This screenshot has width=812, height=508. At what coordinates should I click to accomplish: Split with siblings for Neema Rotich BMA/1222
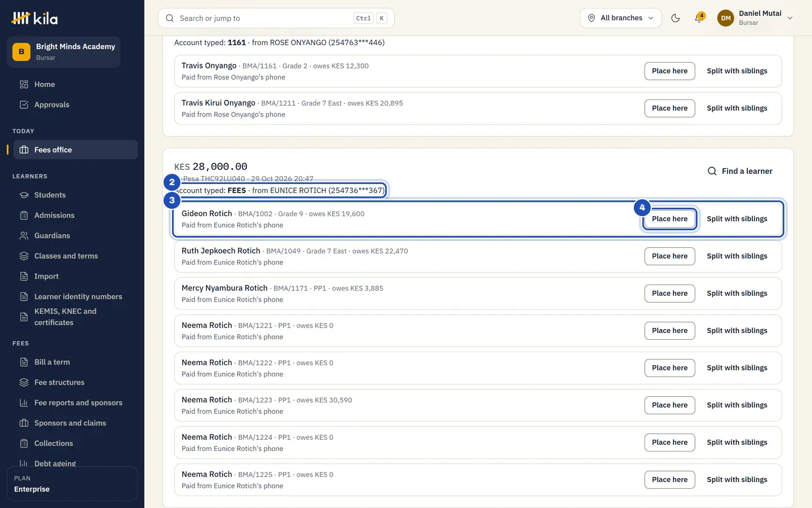point(737,368)
